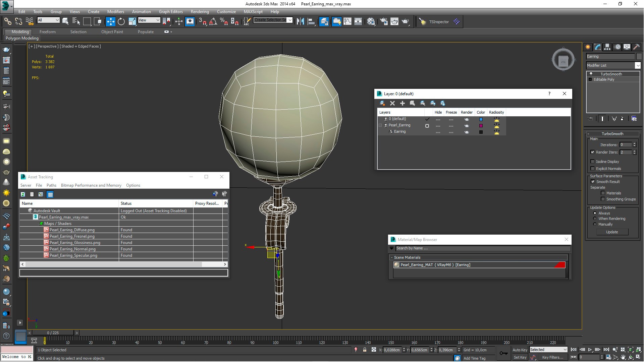This screenshot has height=362, width=644.
Task: Refresh the Asset Tracking list
Action: [x=23, y=194]
